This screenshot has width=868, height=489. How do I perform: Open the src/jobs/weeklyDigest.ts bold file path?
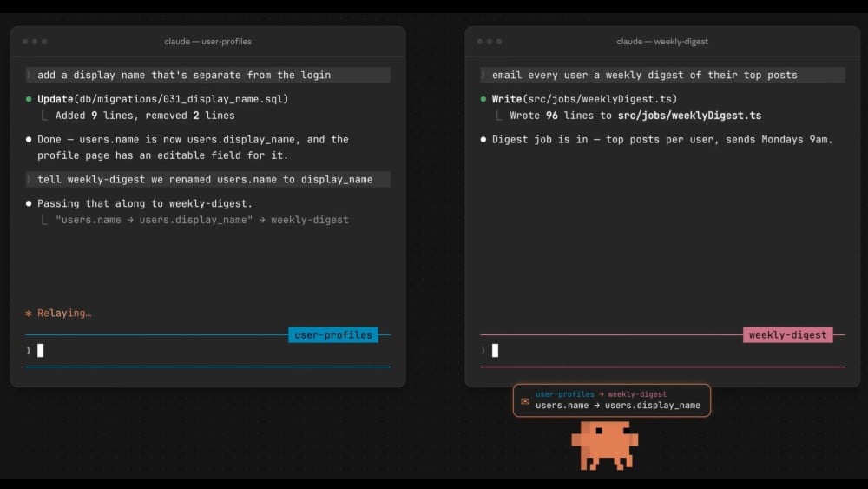coord(689,116)
